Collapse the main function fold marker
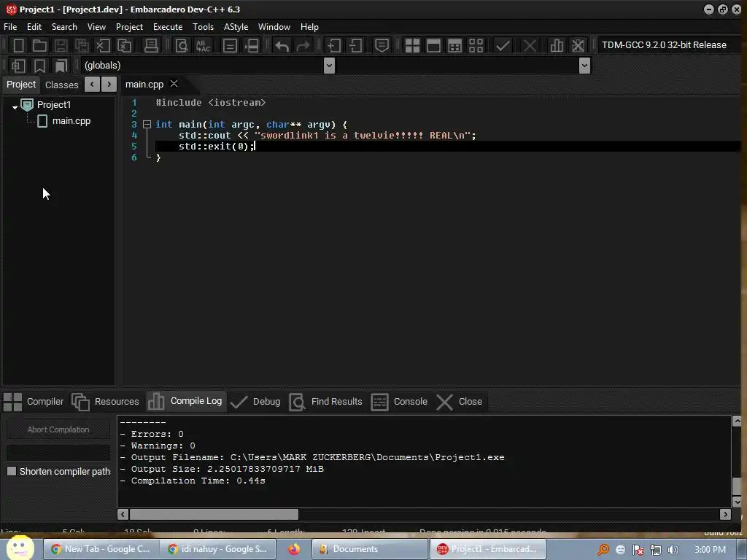747x560 pixels. click(147, 124)
